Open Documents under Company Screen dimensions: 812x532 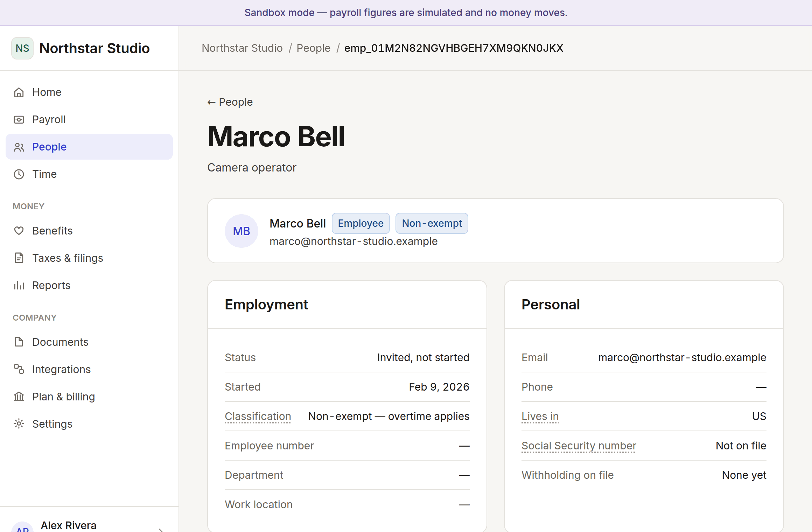(x=89, y=342)
